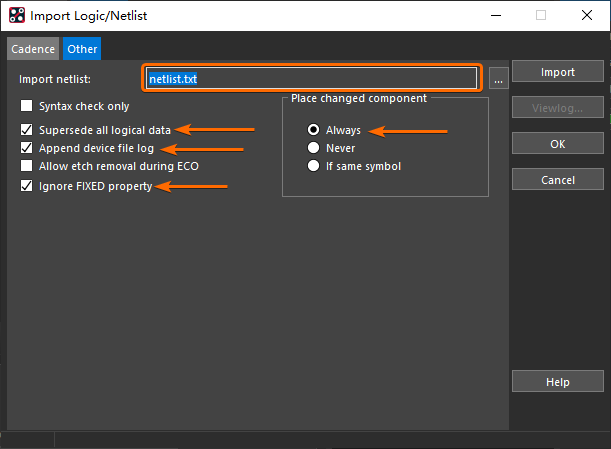Click the Allegro app icon in title bar
Screen dimensions: 611x449
tap(15, 16)
